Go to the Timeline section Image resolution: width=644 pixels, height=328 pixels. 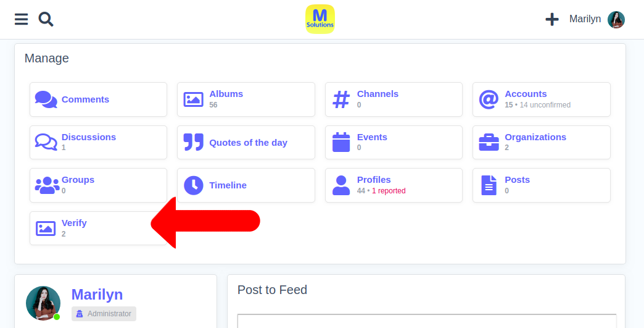point(228,185)
